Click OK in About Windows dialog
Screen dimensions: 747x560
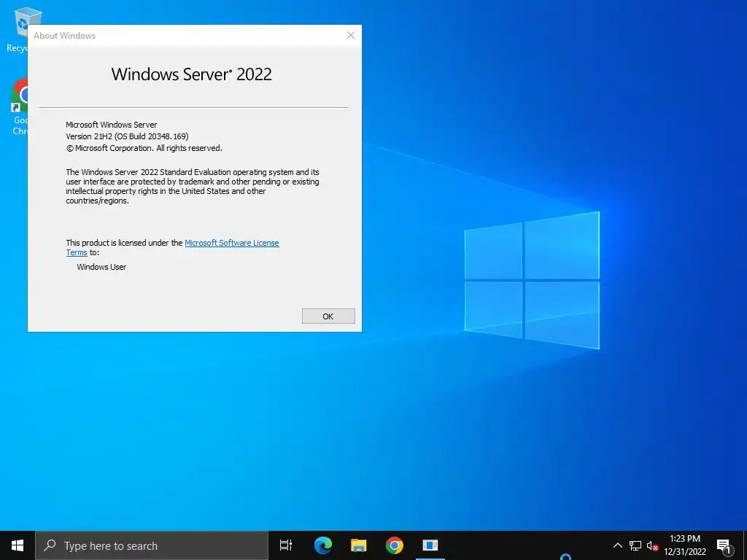click(328, 316)
